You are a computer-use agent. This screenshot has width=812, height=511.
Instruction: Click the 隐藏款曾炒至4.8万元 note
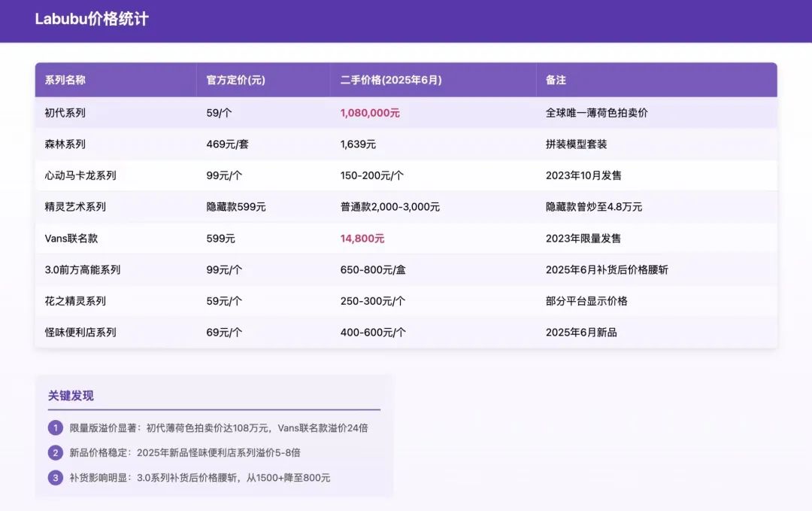pos(593,207)
